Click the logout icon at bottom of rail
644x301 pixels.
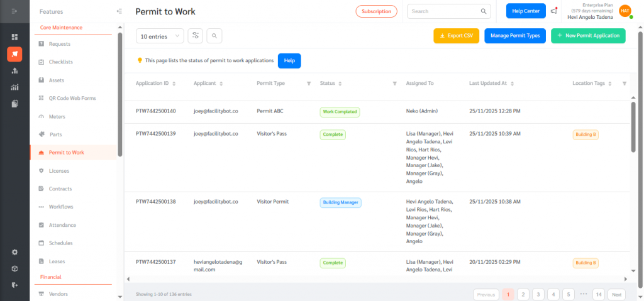point(14,285)
